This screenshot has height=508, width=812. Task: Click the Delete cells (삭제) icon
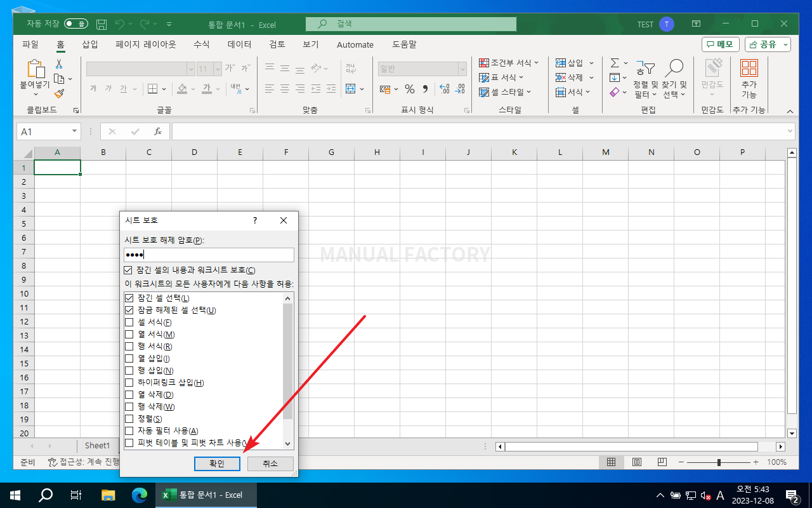(x=561, y=77)
